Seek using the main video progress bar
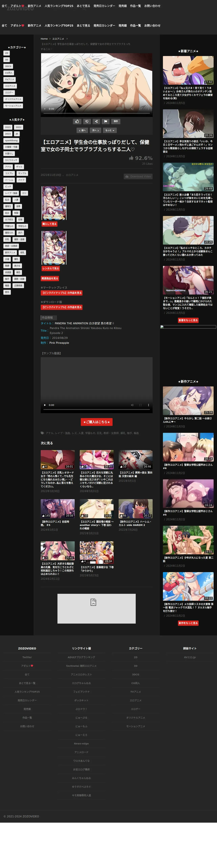Screen dimensions: 217x868 pyautogui.click(x=97, y=114)
